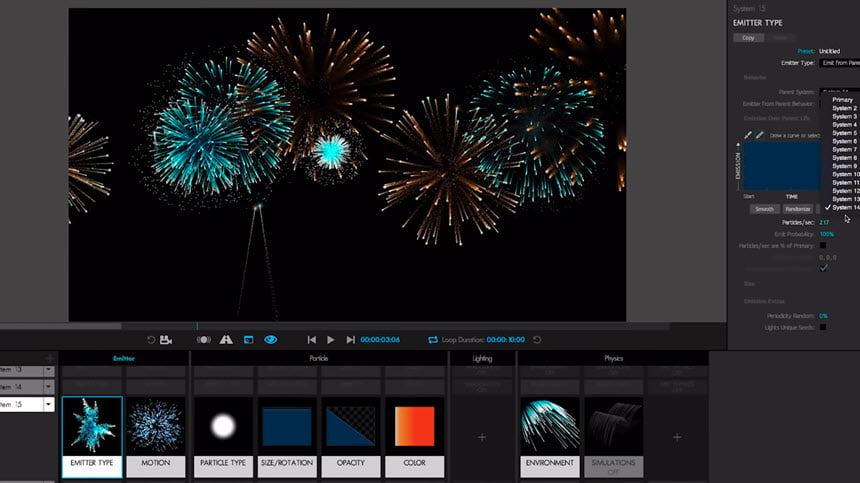
Task: Toggle the checked blue checkmark checkbox
Action: (823, 268)
